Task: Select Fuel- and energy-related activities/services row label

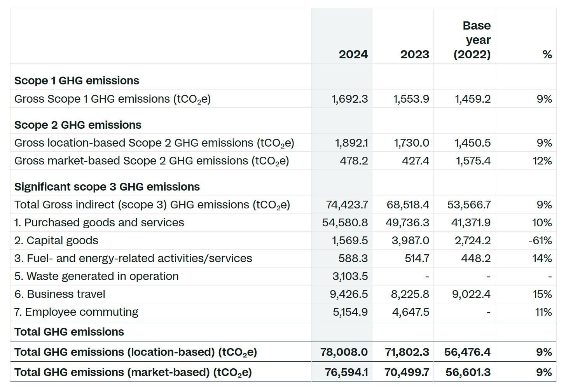Action: coord(133,258)
